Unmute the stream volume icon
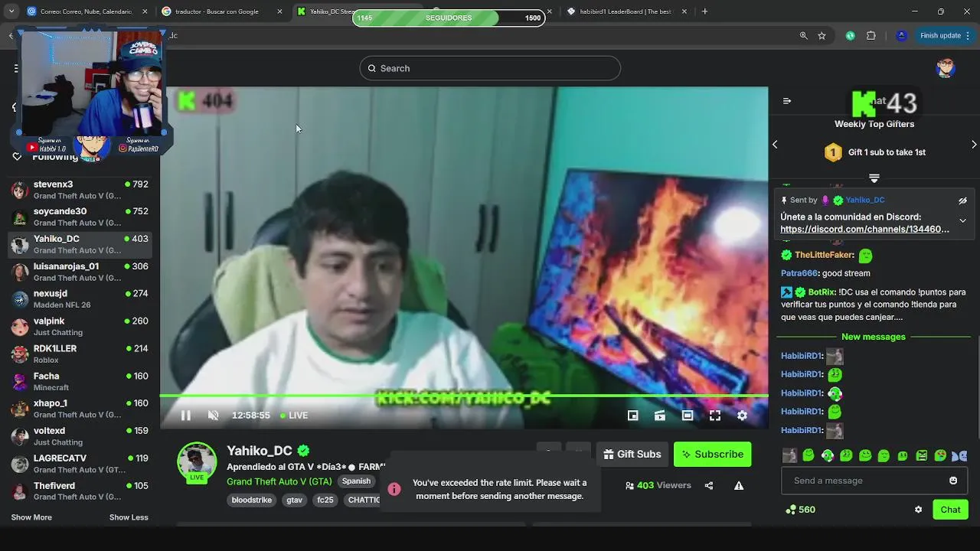The image size is (980, 551). coord(214,416)
